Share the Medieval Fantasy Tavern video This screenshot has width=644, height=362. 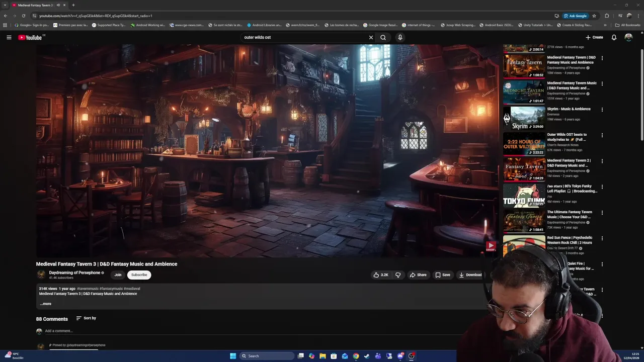[418, 275]
